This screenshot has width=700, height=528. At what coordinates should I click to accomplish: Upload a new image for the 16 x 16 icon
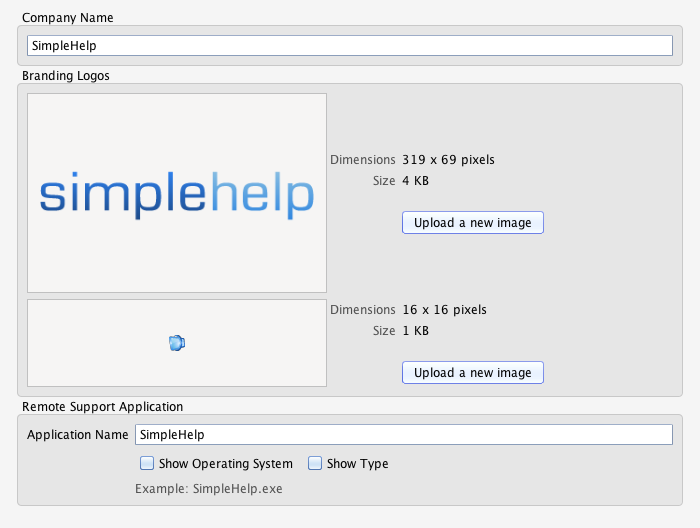click(473, 372)
